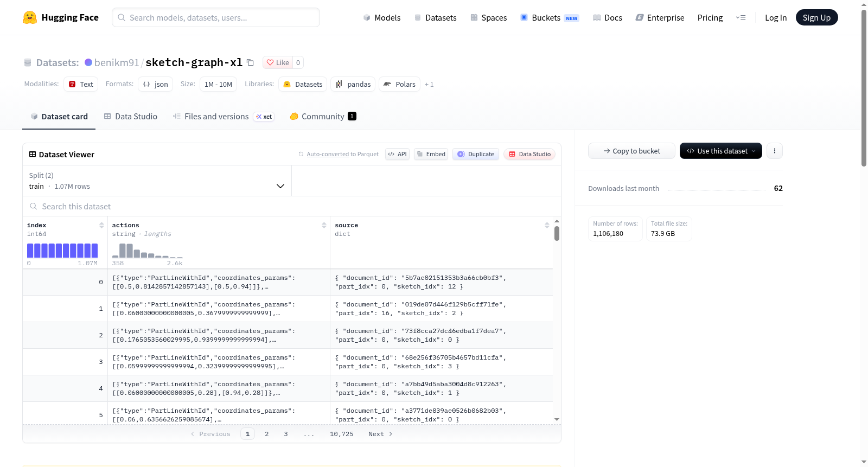Go to page 2 of the dataset rows

[x=267, y=434]
